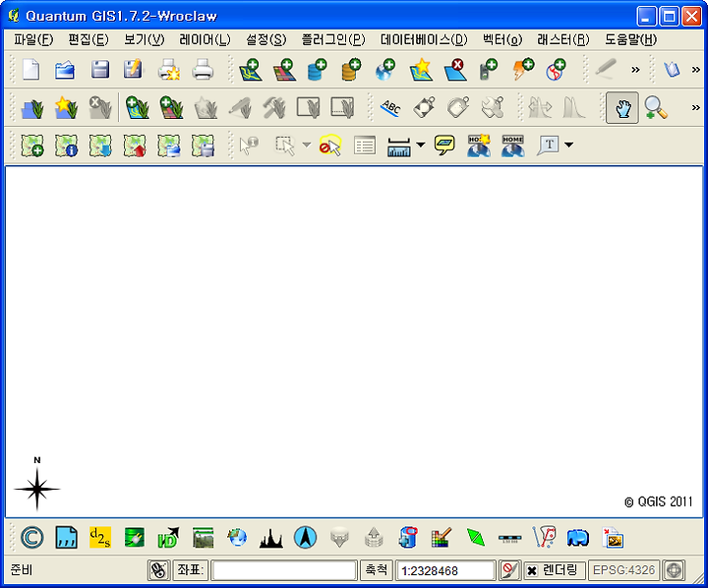This screenshot has width=708, height=588.
Task: Click the MapServer export map icon with plus
Action: 32,146
